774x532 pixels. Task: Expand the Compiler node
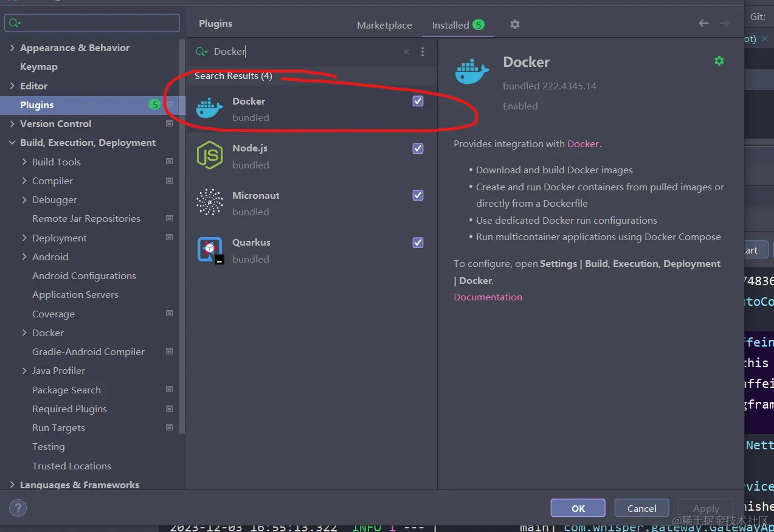tap(24, 181)
